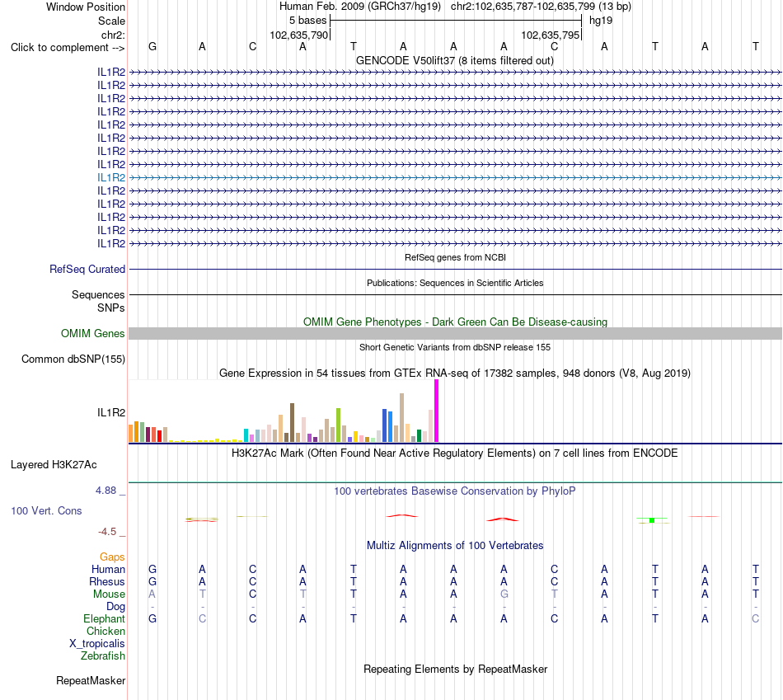Open H3K27Ac Mark ENCODE track title
This screenshot has height=700, width=783.
tap(455, 453)
